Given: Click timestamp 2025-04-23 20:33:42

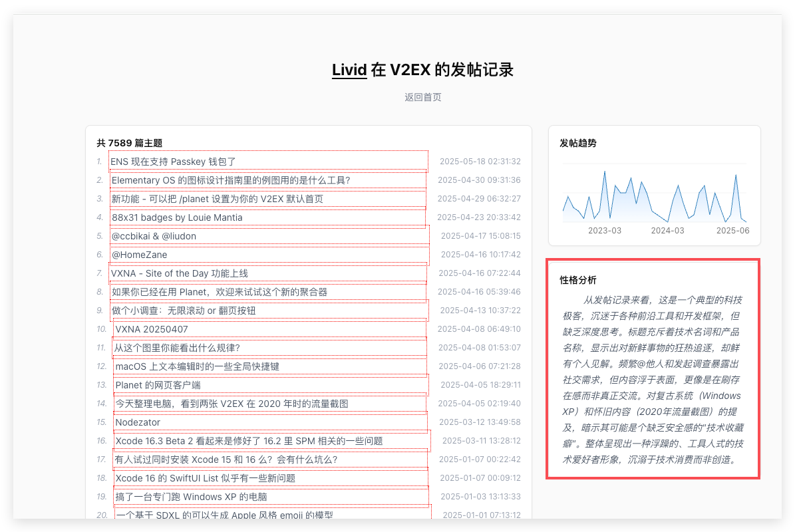Looking at the screenshot, I should (x=479, y=217).
